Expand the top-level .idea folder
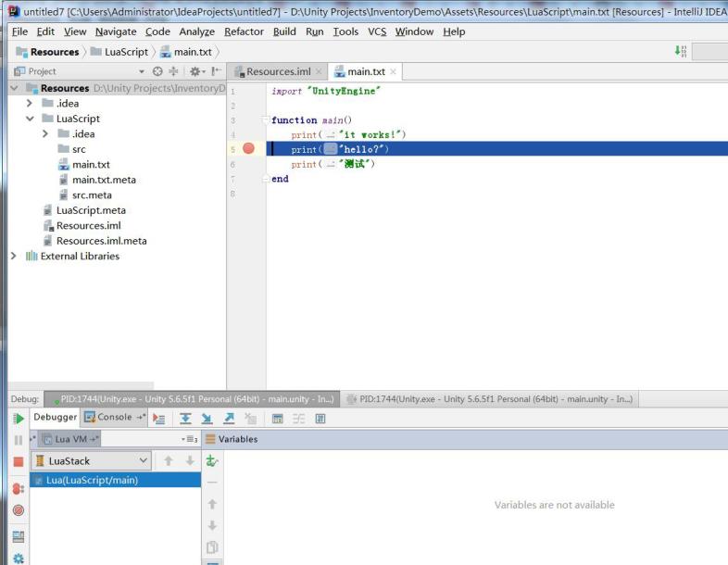Screen dimensions: 728x565 30,103
